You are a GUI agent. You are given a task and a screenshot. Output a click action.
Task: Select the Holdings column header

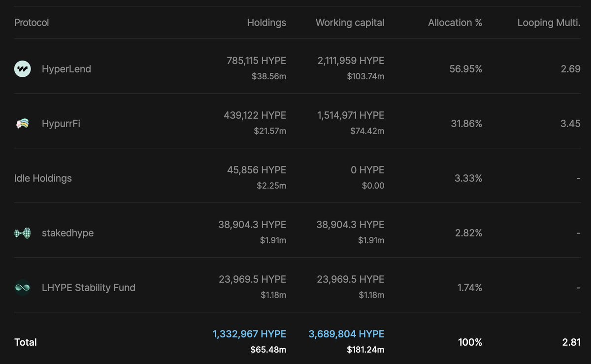pyautogui.click(x=266, y=23)
